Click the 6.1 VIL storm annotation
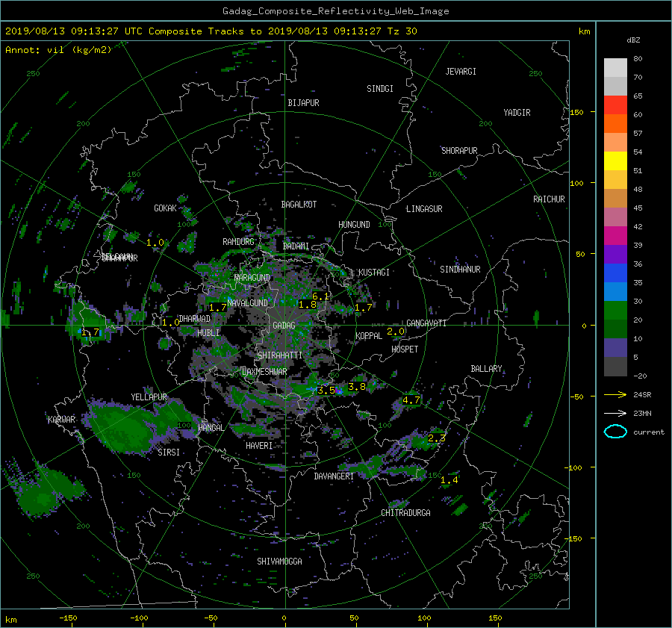 320,296
